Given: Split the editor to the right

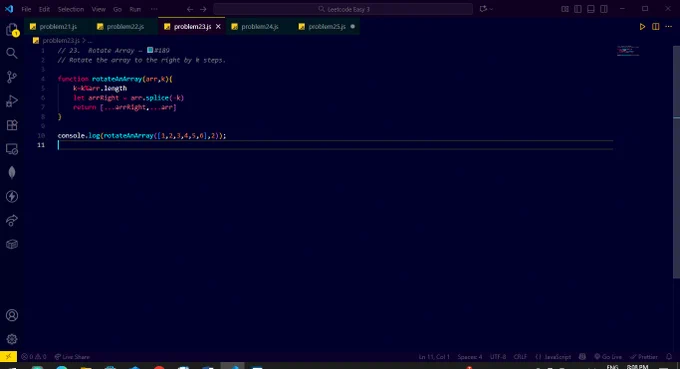Looking at the screenshot, I should 656,26.
